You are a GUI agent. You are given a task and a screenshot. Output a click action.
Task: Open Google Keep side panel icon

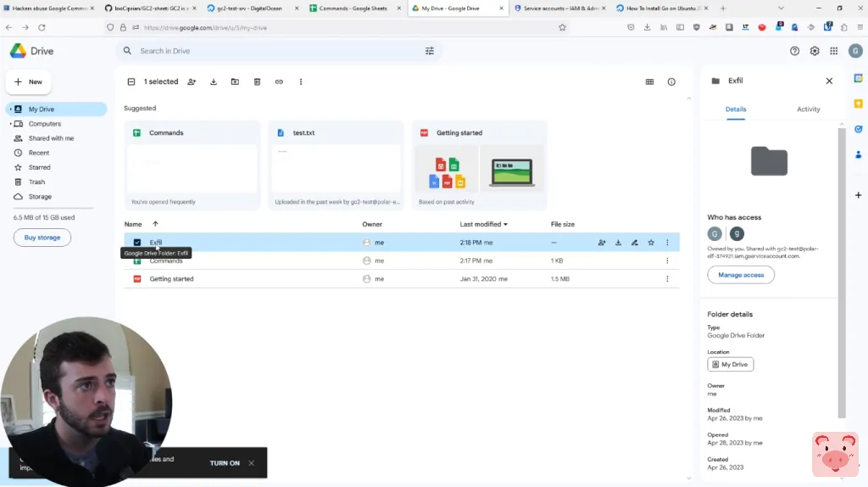tap(858, 104)
